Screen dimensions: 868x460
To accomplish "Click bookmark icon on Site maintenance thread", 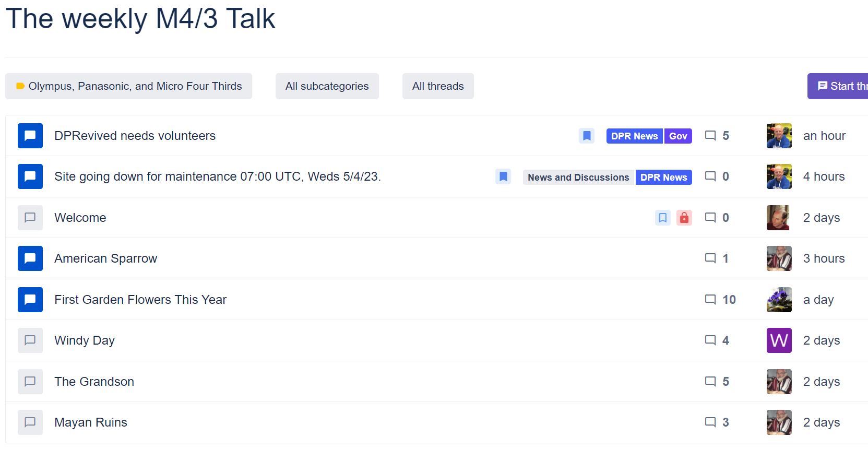I will tap(503, 176).
